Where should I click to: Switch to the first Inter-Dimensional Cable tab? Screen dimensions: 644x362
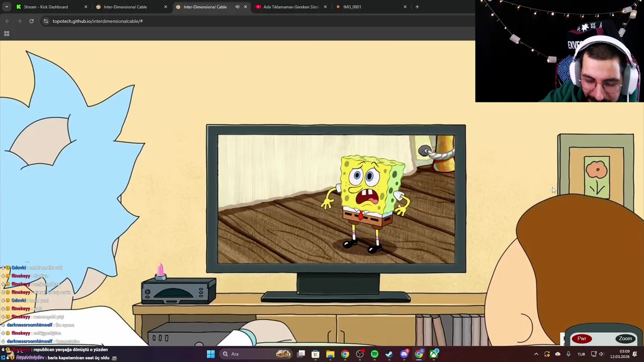pyautogui.click(x=132, y=7)
